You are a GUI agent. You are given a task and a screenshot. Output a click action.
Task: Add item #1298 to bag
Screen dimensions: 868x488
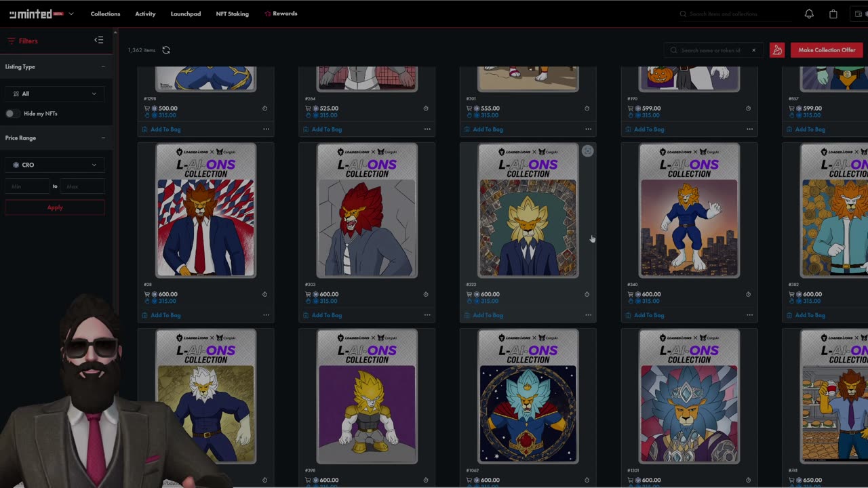click(161, 129)
